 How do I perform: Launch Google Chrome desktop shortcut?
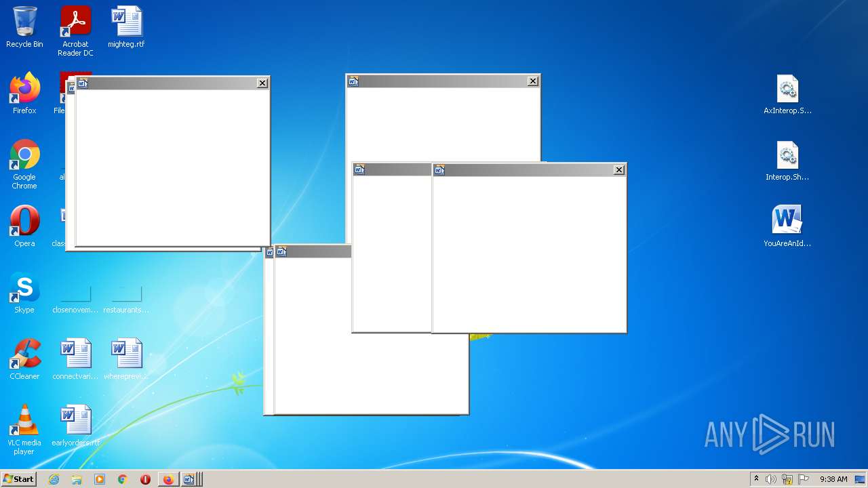[24, 164]
